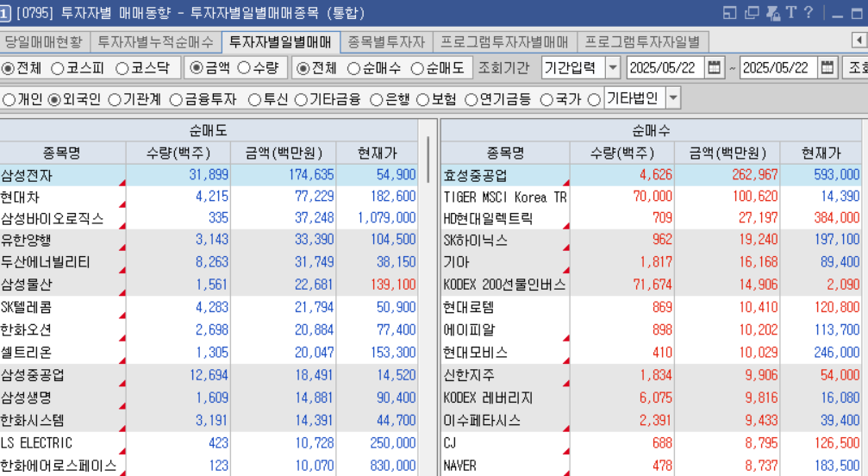This screenshot has width=868, height=476.
Task: Sort 순매도 table by 수량(백주) header
Action: [178, 153]
